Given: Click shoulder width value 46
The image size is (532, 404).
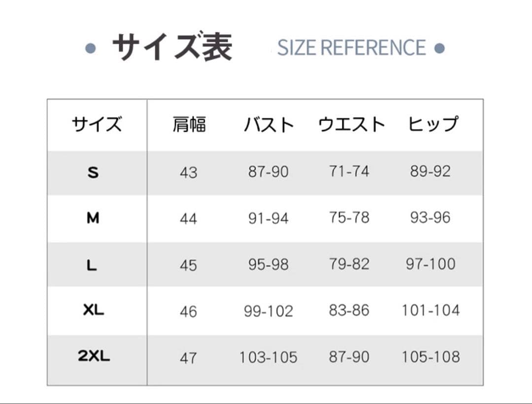Looking at the screenshot, I should coord(188,311).
